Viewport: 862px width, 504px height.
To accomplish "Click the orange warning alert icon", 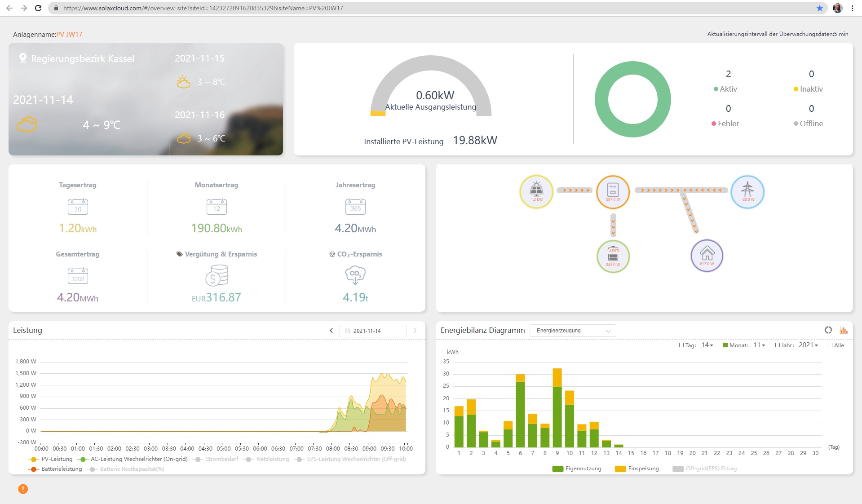I will pyautogui.click(x=23, y=489).
